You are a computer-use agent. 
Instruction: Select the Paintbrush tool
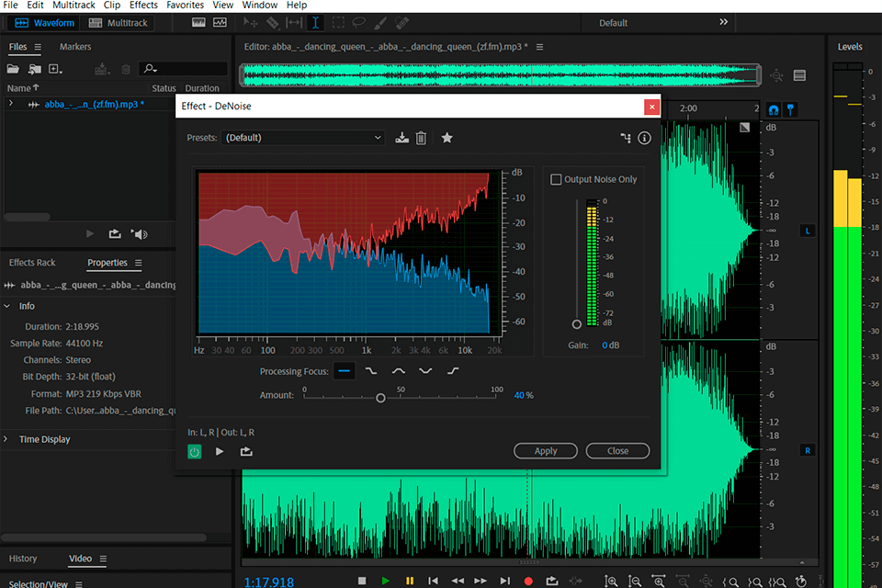pyautogui.click(x=379, y=23)
